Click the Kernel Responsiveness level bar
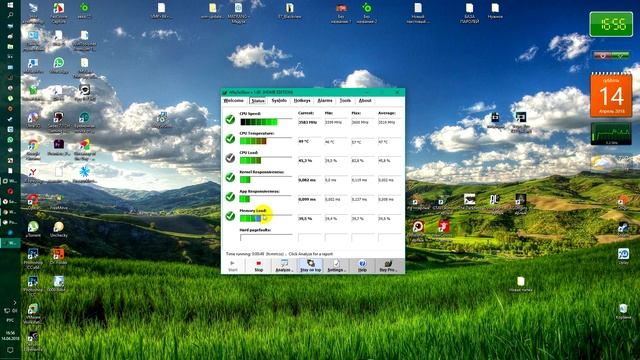Viewport: 640px width, 360px height. 266,180
